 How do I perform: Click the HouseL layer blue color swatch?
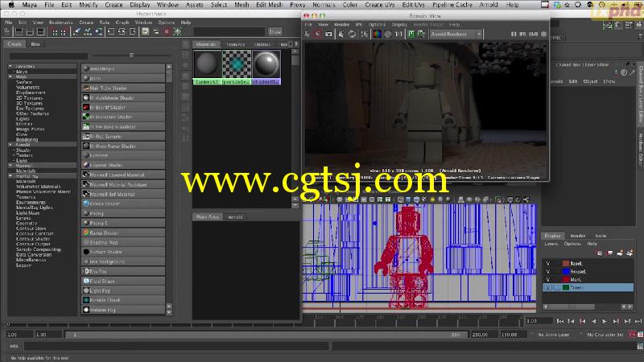pos(566,271)
